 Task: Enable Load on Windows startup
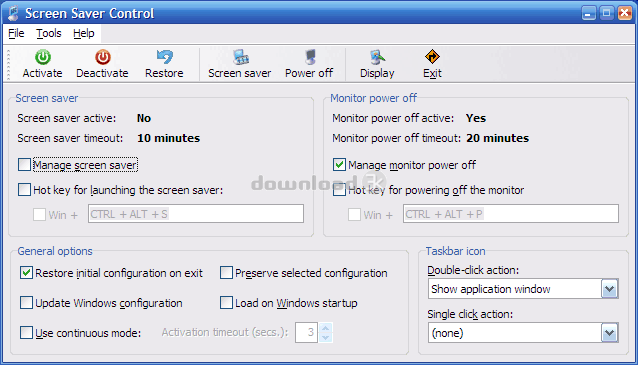click(x=226, y=303)
